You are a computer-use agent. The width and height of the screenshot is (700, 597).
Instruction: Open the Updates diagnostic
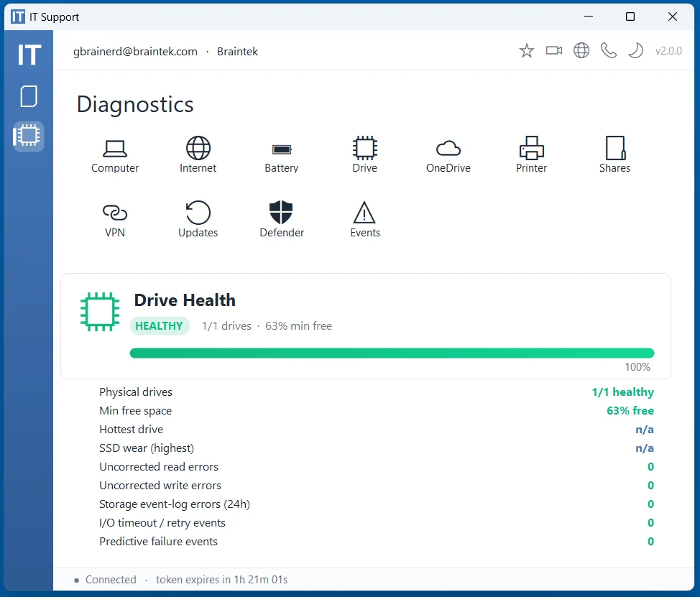tap(198, 220)
